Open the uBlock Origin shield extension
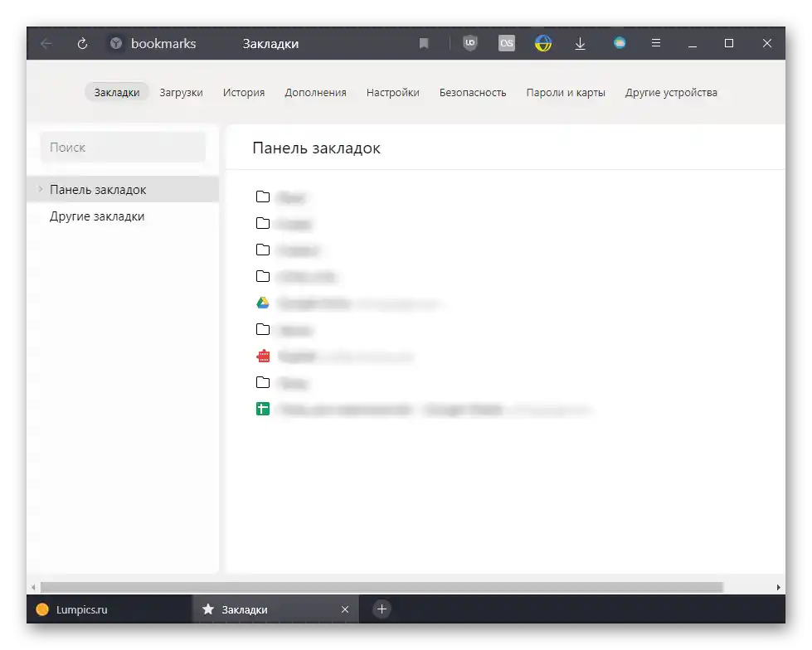 click(x=469, y=43)
